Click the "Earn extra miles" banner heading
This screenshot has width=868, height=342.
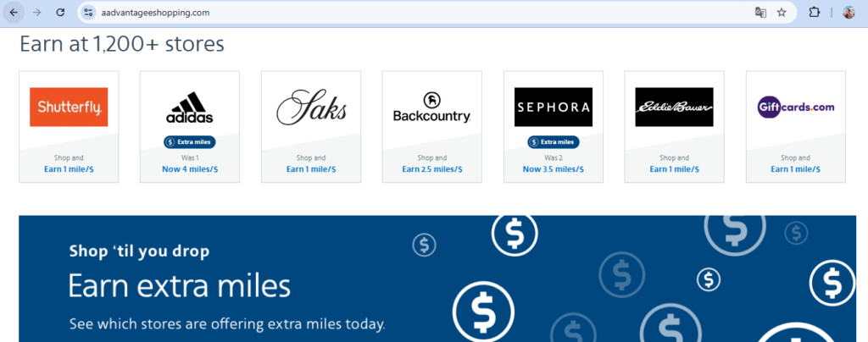[x=180, y=286]
